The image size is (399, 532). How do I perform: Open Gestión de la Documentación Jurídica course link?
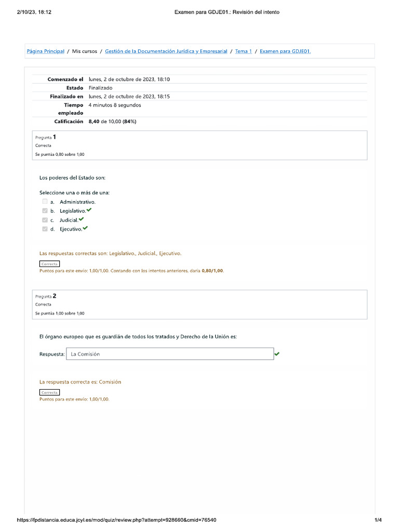click(x=166, y=51)
